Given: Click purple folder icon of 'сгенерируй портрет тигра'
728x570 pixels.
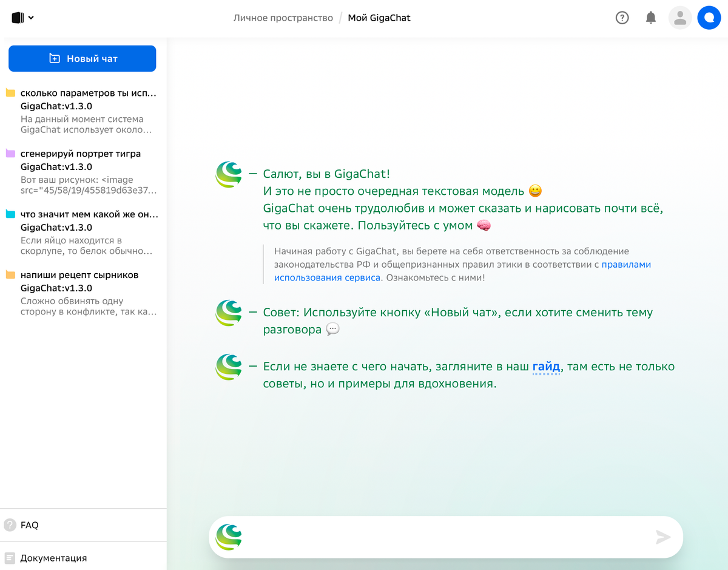Looking at the screenshot, I should coord(10,154).
